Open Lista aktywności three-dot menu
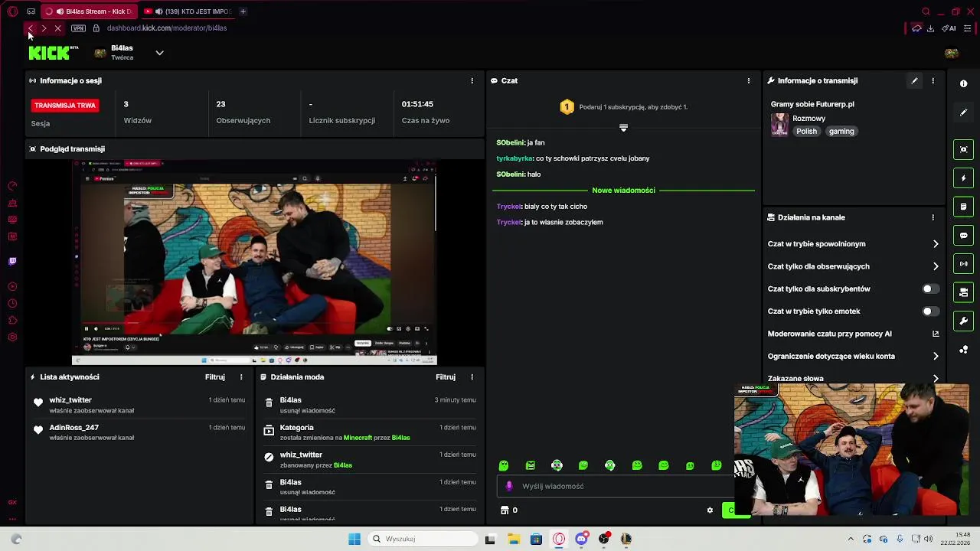 coord(241,377)
